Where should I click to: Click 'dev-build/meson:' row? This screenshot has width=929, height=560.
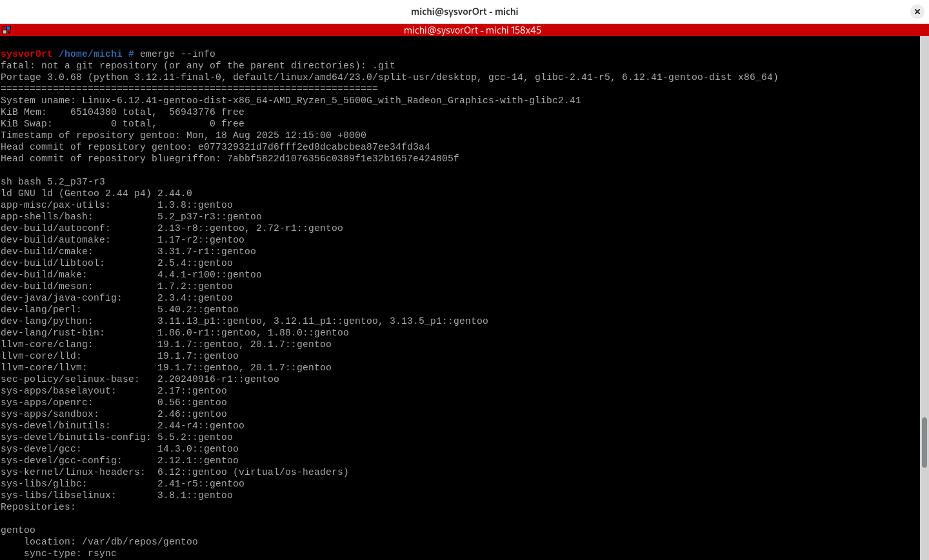pos(117,286)
